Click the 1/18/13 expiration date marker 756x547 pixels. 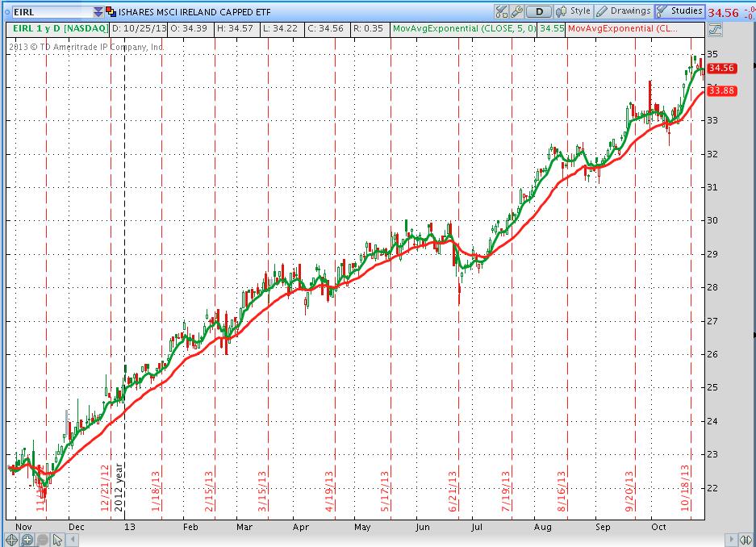pos(155,491)
